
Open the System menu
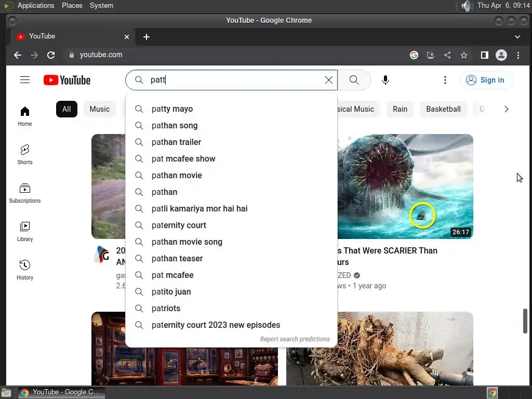(101, 5)
